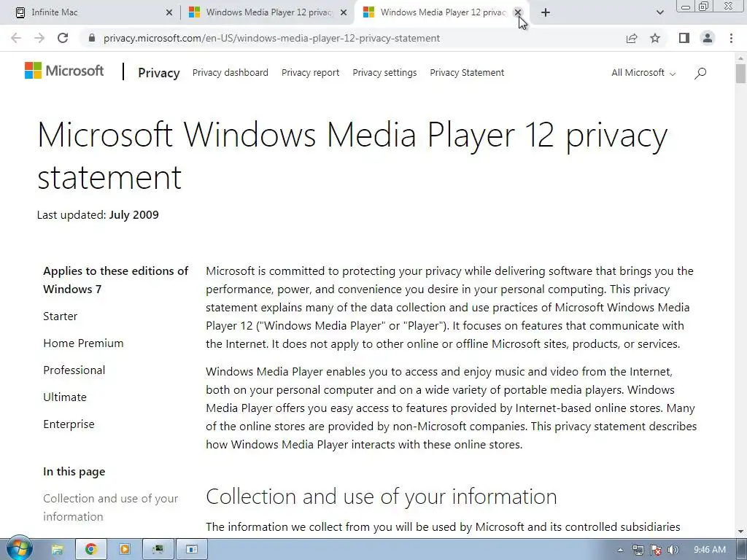Share this page via the share icon

pos(632,38)
